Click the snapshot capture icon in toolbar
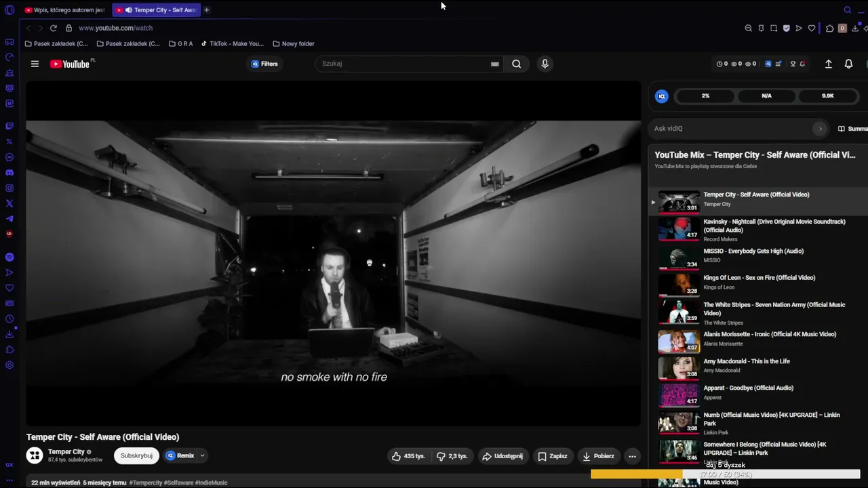Image resolution: width=868 pixels, height=488 pixels. (x=774, y=28)
